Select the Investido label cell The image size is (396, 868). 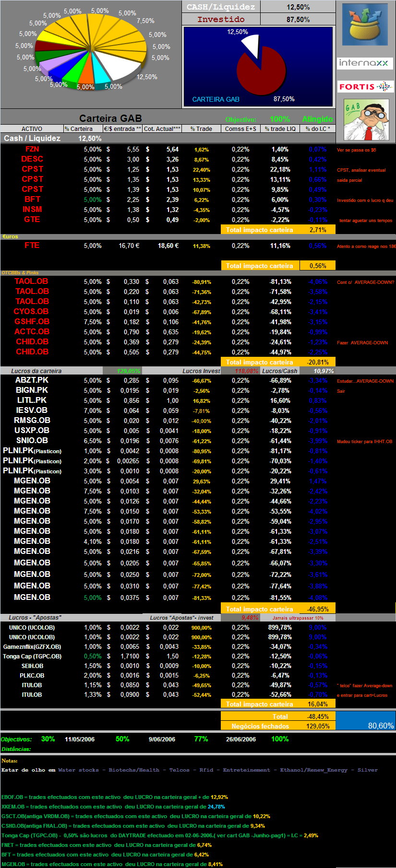tap(221, 19)
